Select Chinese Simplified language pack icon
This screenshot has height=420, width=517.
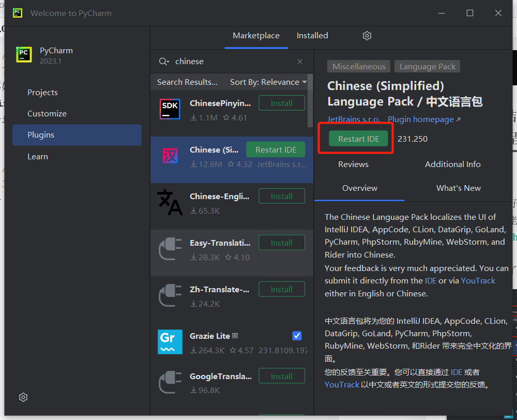[170, 156]
